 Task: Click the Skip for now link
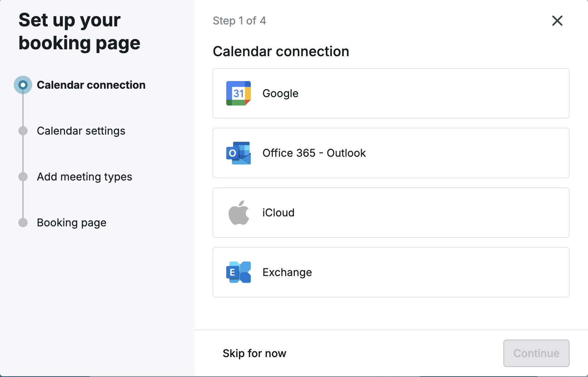[254, 353]
